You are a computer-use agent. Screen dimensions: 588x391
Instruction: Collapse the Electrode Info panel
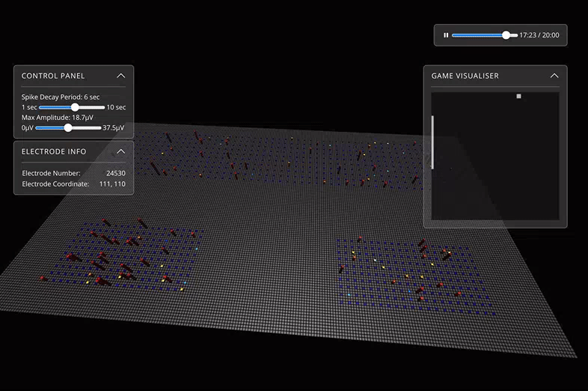(x=120, y=151)
